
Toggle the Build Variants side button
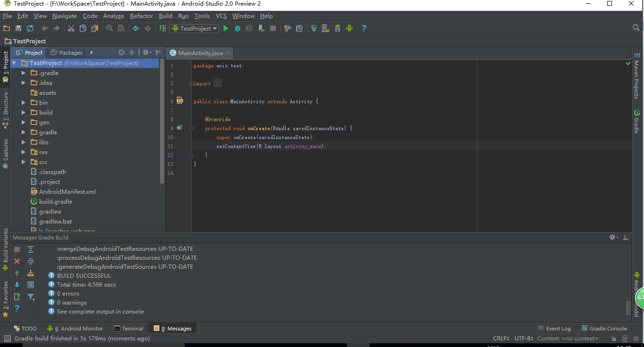[5, 249]
